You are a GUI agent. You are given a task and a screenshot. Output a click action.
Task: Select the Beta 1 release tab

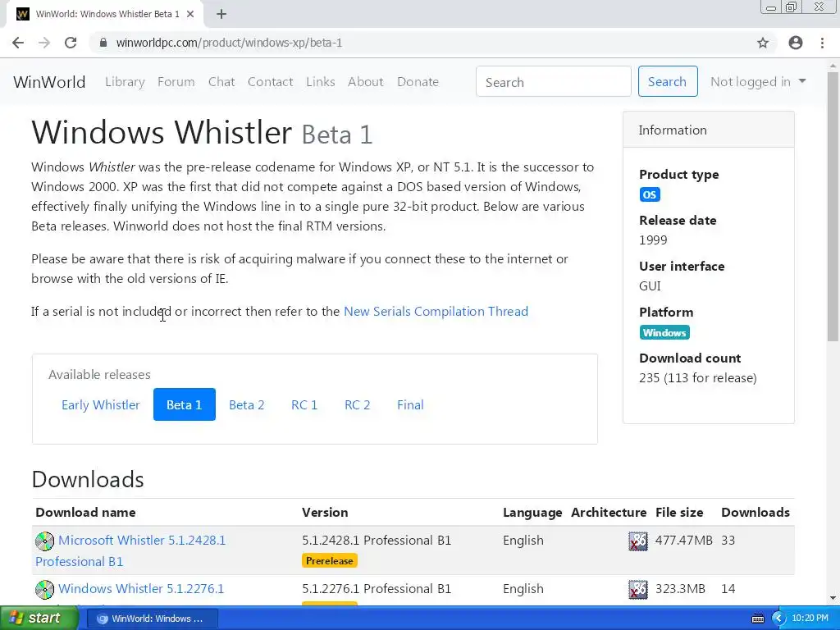coord(185,405)
